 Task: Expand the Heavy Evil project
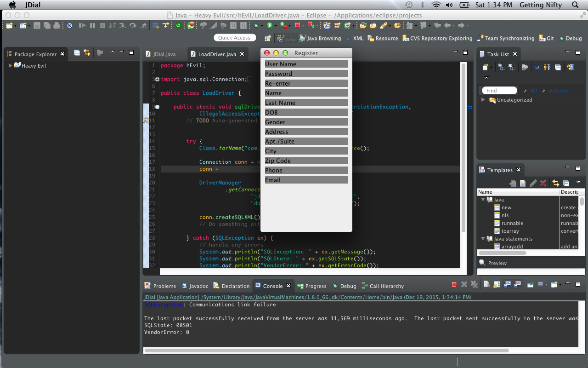pos(10,66)
